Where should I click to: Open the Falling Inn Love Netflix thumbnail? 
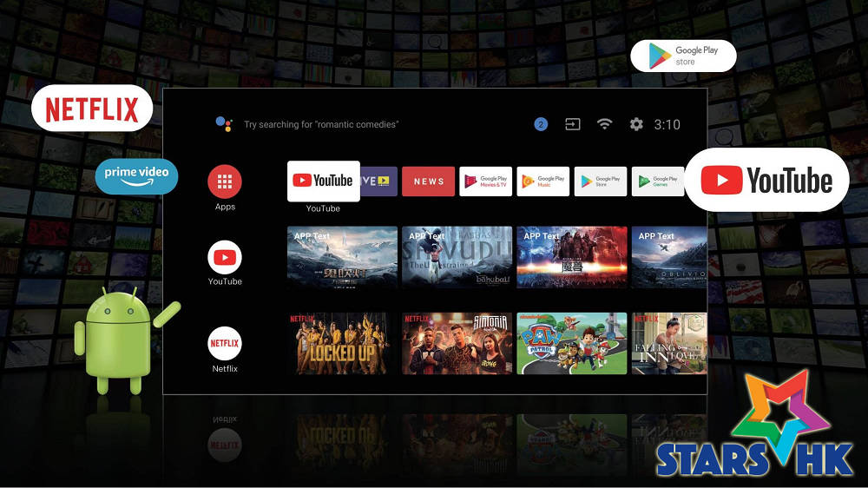[x=669, y=344]
